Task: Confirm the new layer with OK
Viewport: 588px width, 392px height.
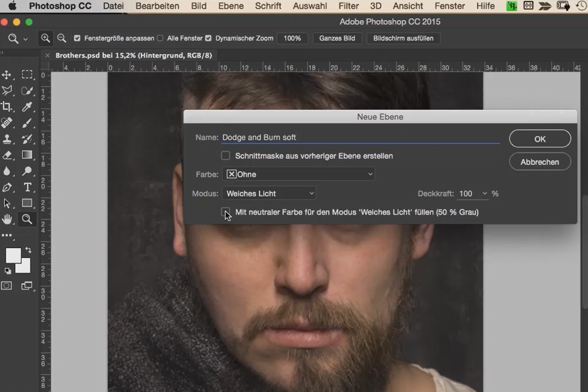Action: point(539,139)
